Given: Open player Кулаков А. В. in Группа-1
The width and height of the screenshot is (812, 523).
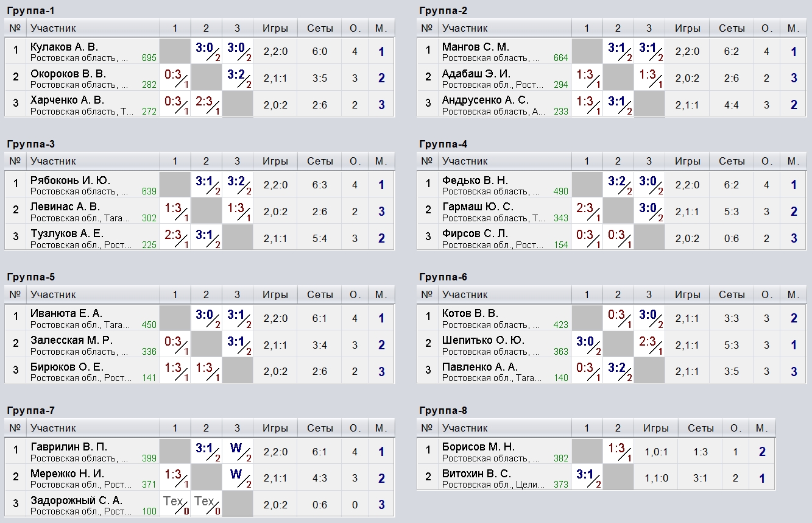Looking at the screenshot, I should pos(64,47).
